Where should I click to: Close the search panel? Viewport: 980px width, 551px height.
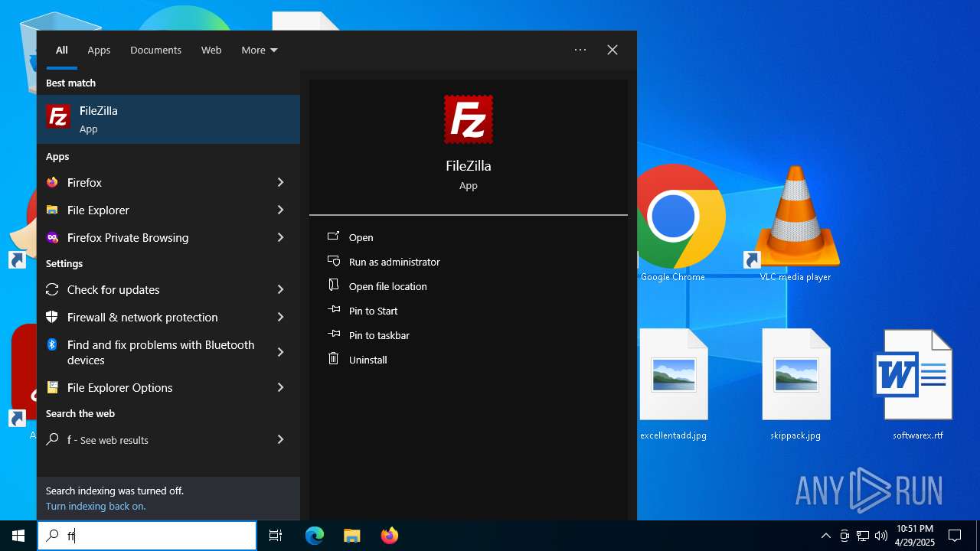(612, 50)
